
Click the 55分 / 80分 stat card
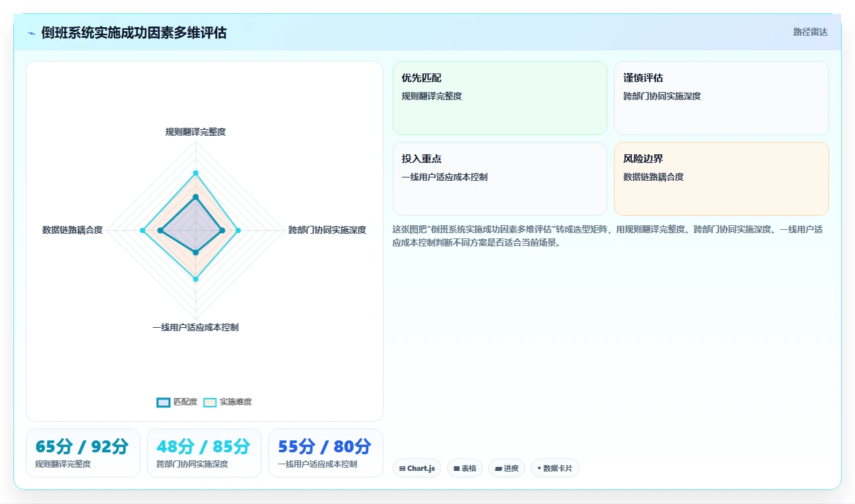point(326,453)
